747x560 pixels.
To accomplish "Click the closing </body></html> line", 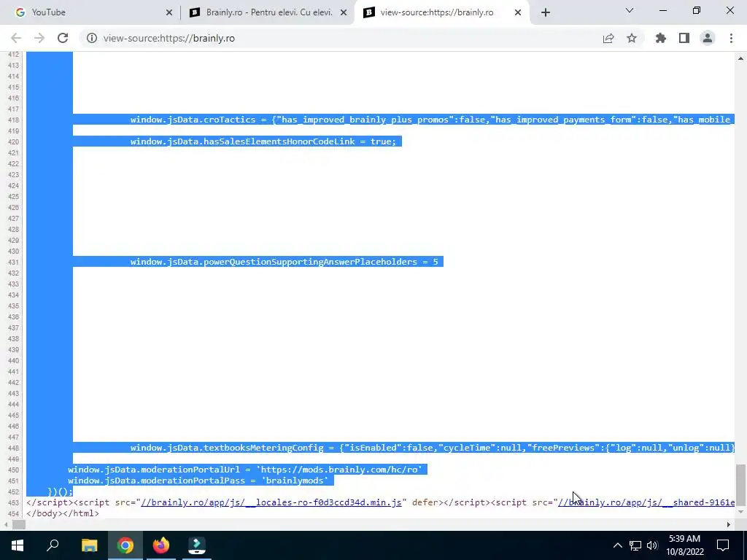I will (x=63, y=513).
